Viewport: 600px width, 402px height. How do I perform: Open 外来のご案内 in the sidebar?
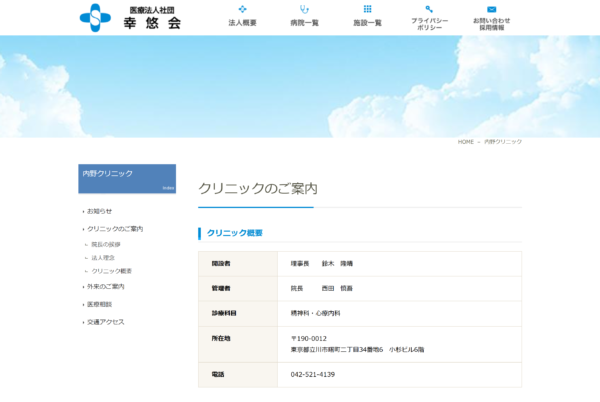pos(106,286)
